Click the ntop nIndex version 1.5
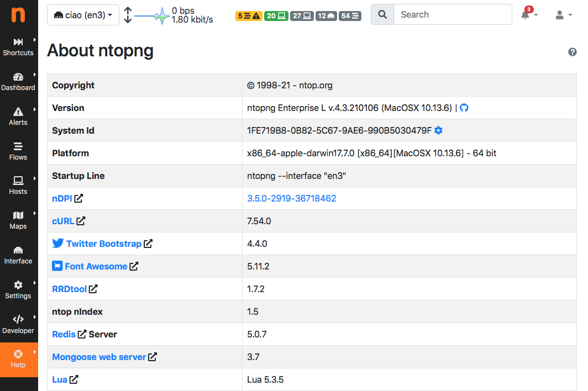Image resolution: width=588 pixels, height=391 pixels. coord(253,312)
